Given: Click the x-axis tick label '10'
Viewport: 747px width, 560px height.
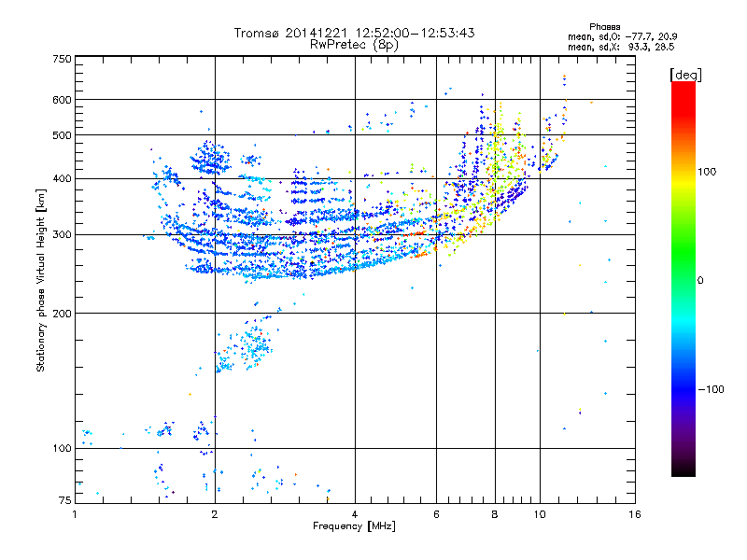Looking at the screenshot, I should point(540,514).
